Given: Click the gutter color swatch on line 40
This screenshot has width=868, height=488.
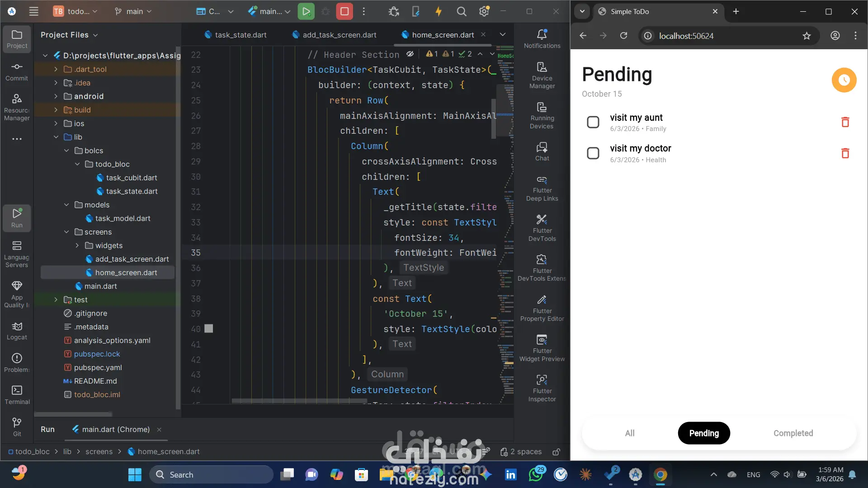Looking at the screenshot, I should (x=208, y=328).
